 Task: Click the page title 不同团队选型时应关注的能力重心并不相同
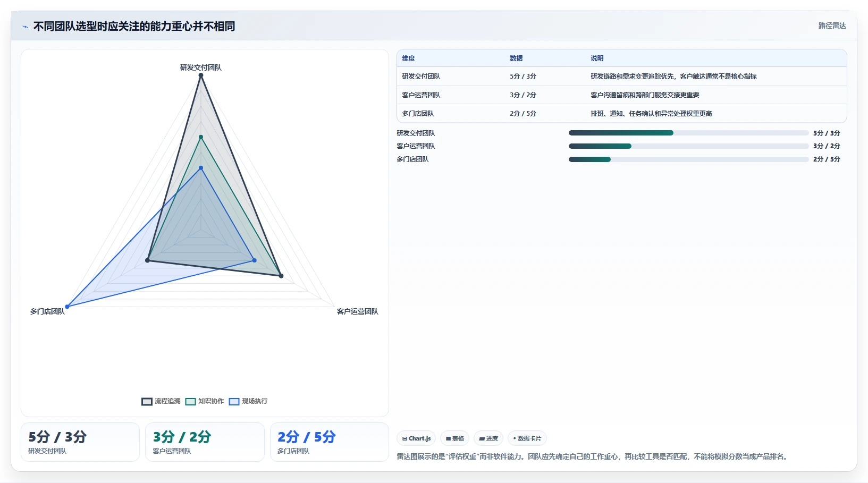pos(134,27)
